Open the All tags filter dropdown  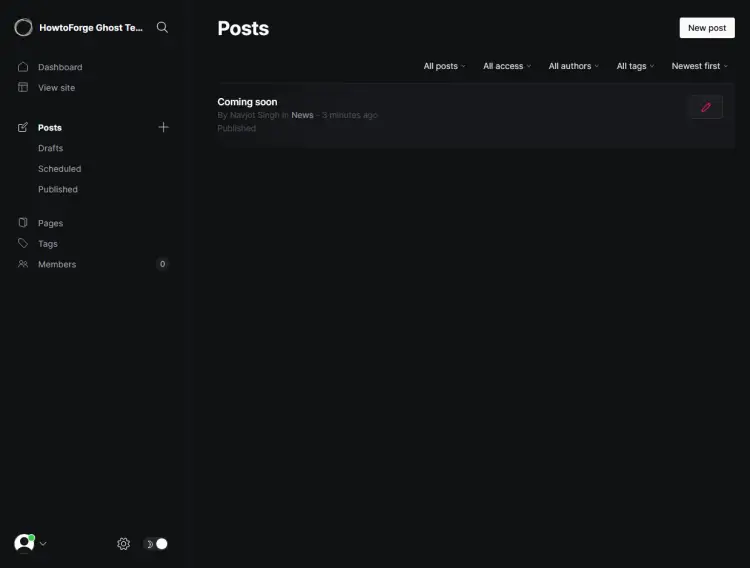[x=635, y=66]
